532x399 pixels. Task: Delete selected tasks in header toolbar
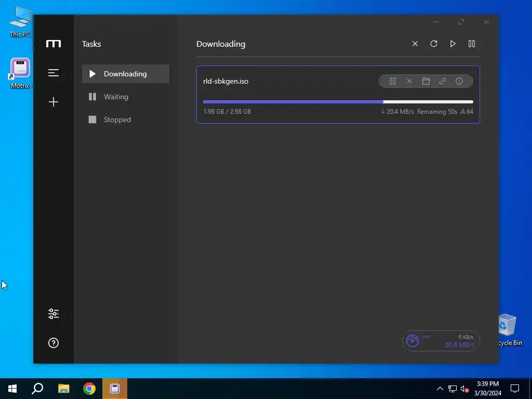click(x=415, y=44)
